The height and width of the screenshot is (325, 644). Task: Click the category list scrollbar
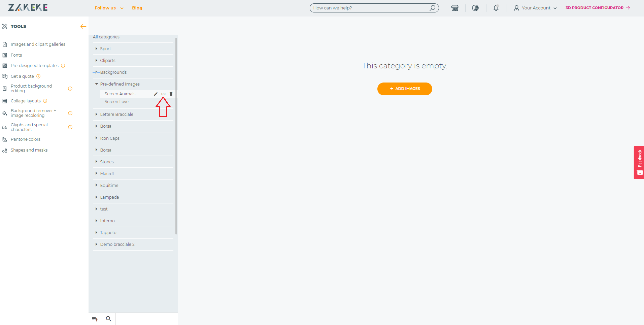(176, 136)
